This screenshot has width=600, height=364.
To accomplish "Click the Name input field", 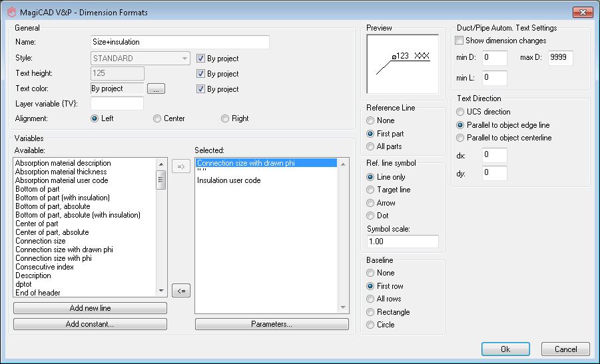I will click(x=180, y=42).
